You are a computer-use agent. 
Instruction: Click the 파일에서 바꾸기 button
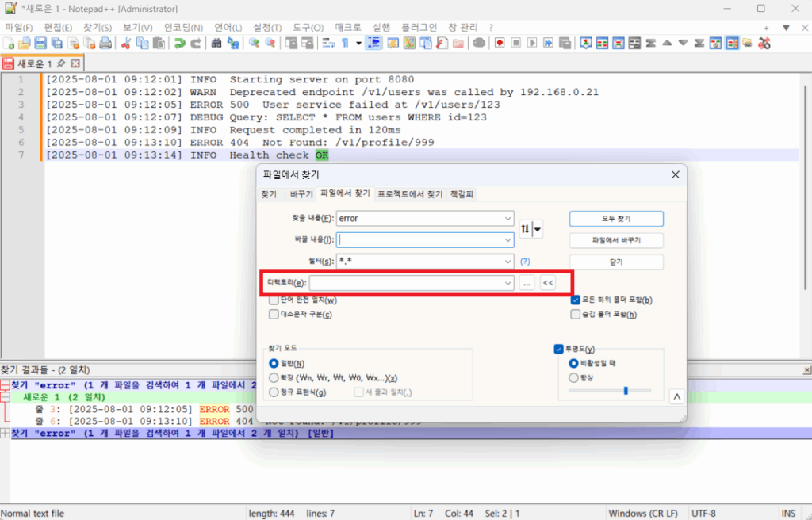point(616,240)
